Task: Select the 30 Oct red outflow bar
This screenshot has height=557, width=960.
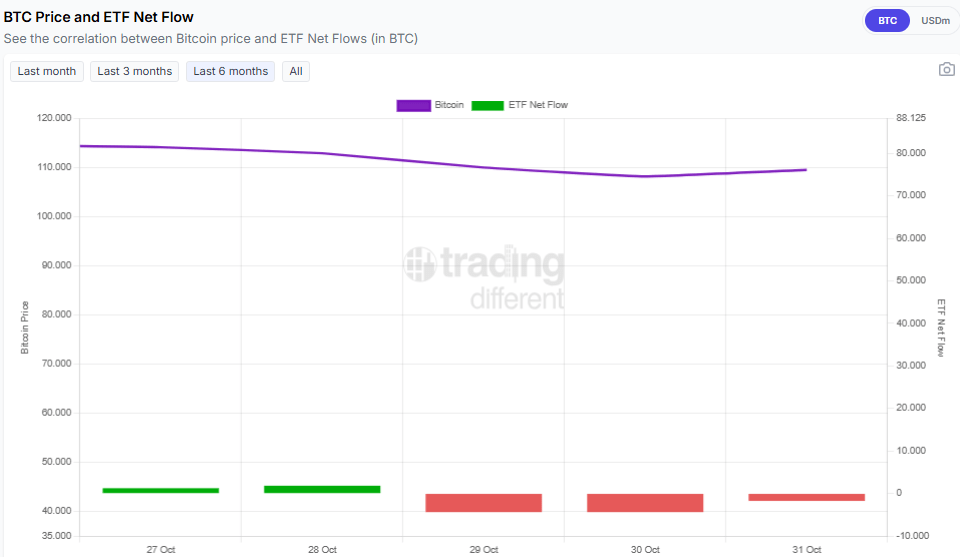Action: (x=645, y=503)
